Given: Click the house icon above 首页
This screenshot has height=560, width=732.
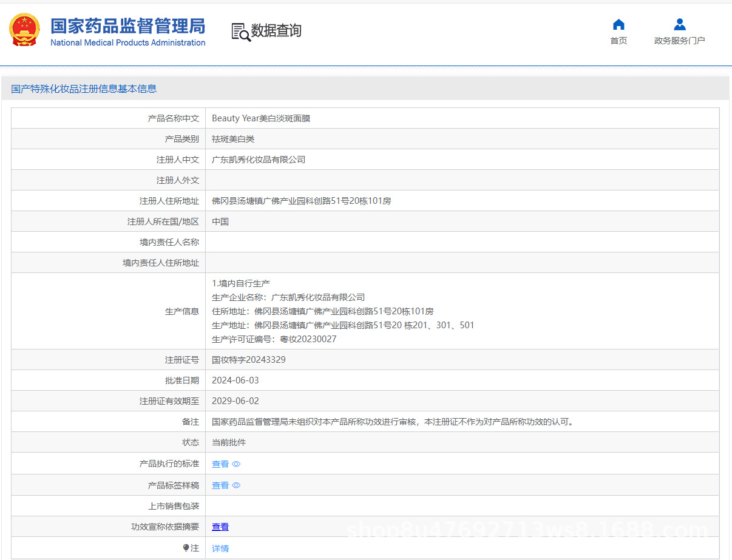Looking at the screenshot, I should 618,24.
